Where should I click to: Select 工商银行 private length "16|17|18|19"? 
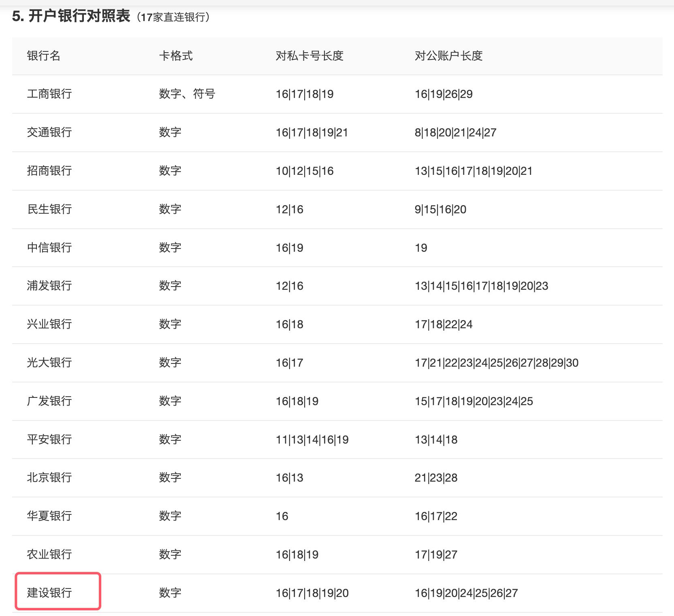tap(305, 94)
